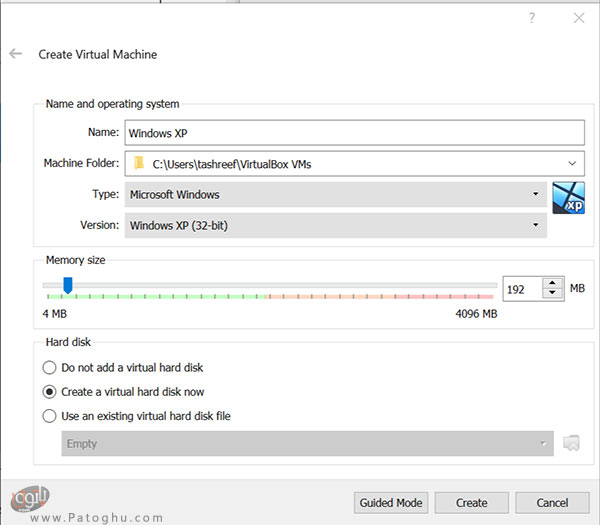
Task: Increase memory with the up spinner arrow
Action: [552, 283]
